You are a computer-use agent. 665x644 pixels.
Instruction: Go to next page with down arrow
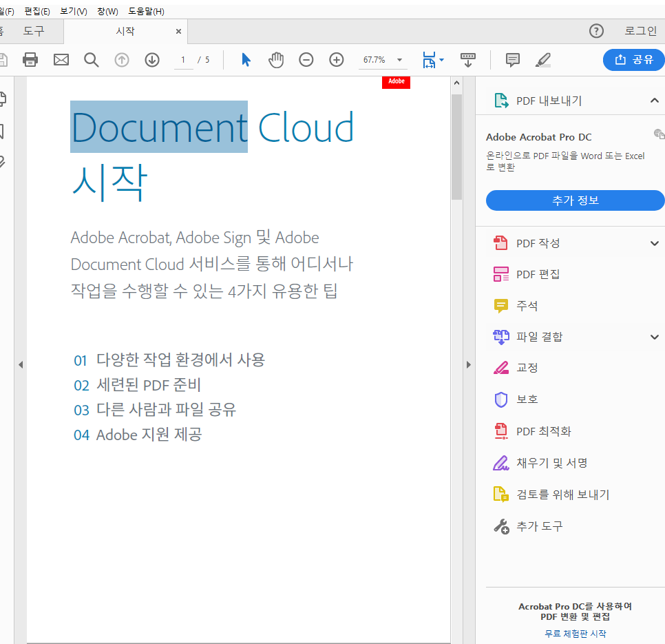point(152,60)
